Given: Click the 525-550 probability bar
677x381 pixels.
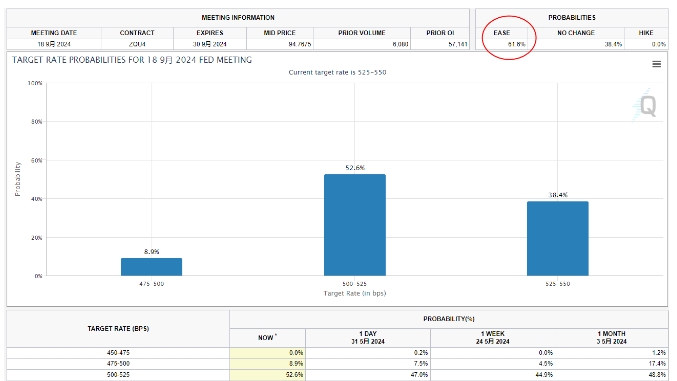Looking at the screenshot, I should point(557,238).
